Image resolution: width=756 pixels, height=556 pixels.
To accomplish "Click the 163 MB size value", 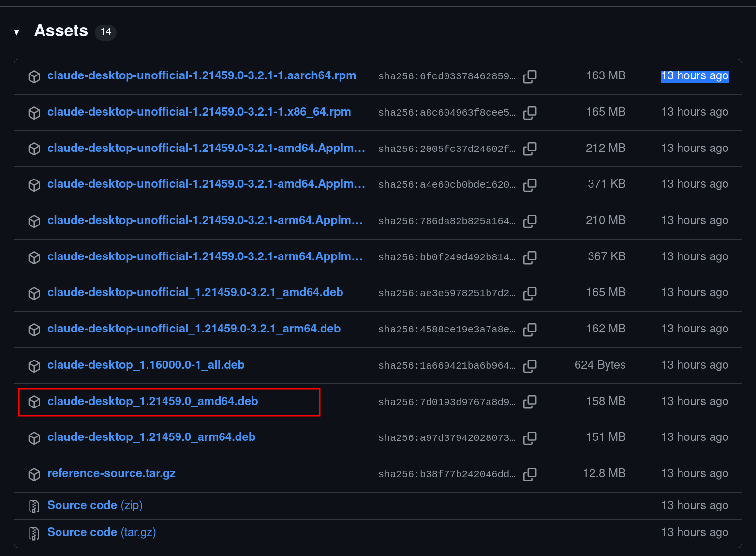I will tap(606, 75).
